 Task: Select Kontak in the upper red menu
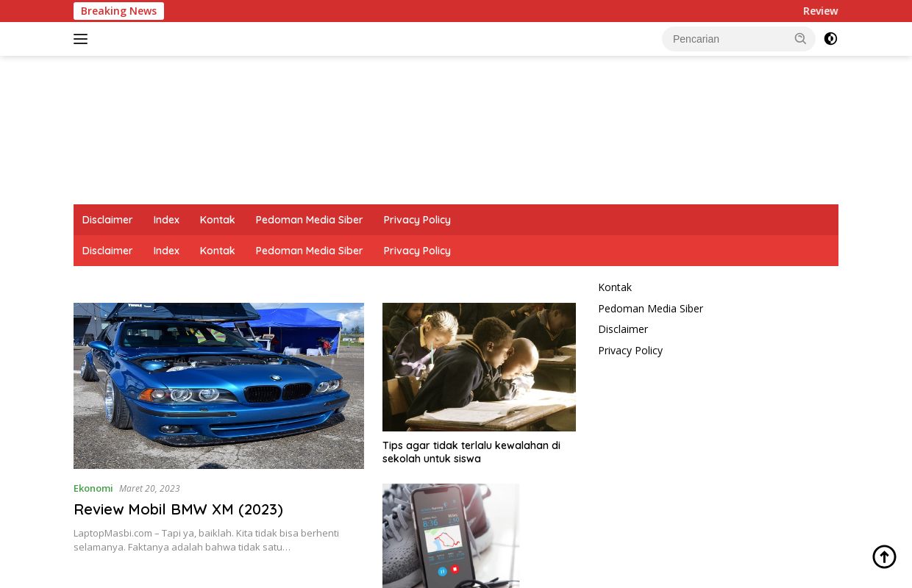pos(217,220)
